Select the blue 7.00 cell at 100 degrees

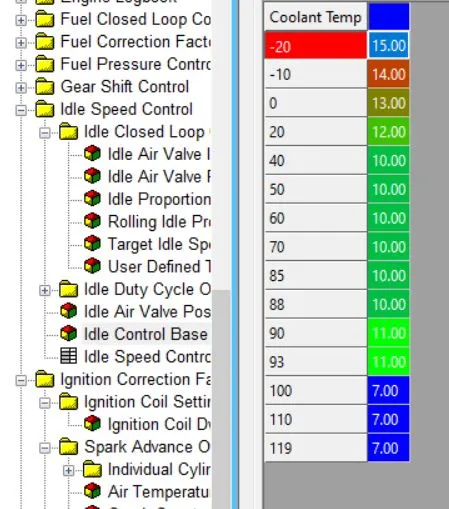point(388,390)
